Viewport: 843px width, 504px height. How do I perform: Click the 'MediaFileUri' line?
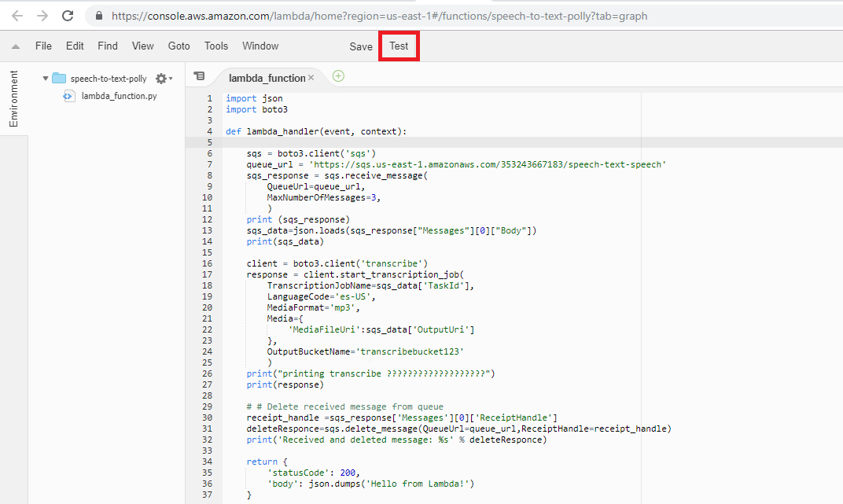coord(381,330)
